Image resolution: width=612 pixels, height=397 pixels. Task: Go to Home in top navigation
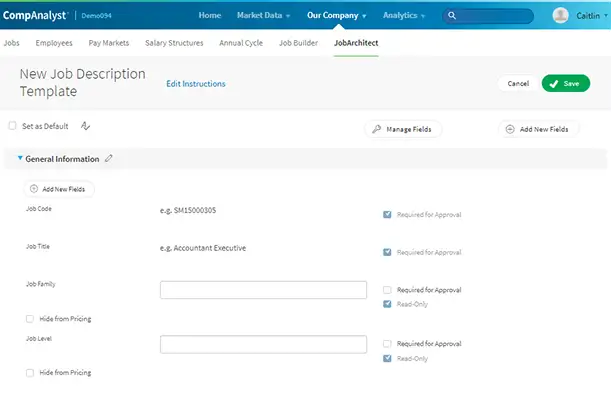210,15
